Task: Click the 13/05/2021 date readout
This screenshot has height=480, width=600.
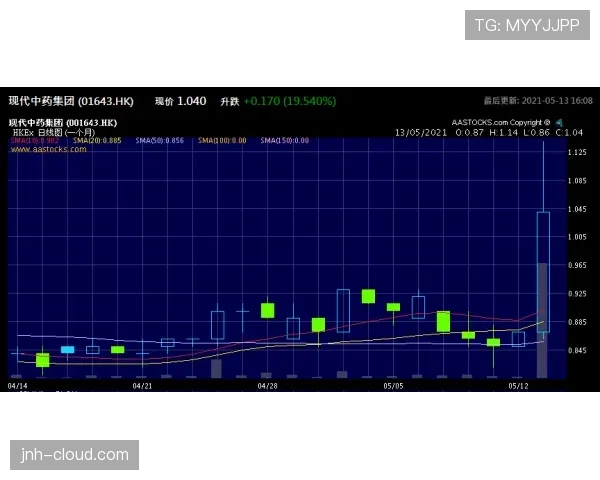Action: coord(421,133)
